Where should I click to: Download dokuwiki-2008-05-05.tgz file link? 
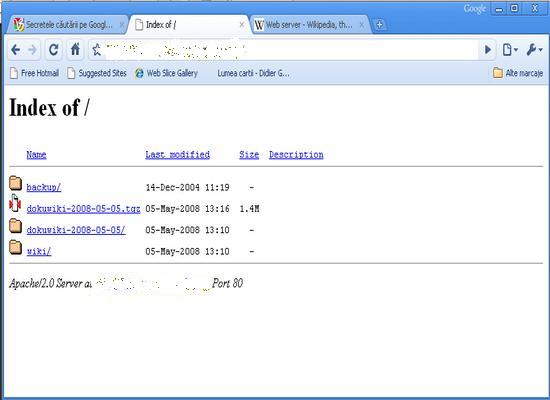point(83,208)
